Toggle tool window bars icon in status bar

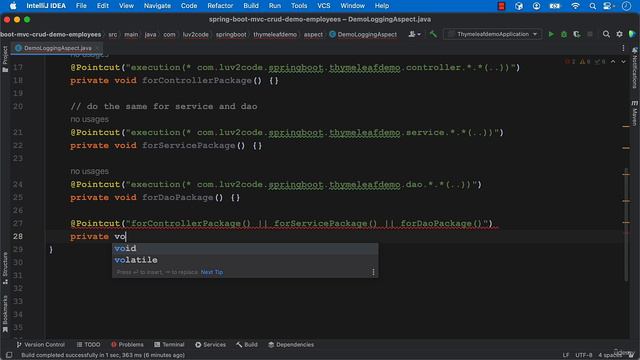tap(9, 355)
